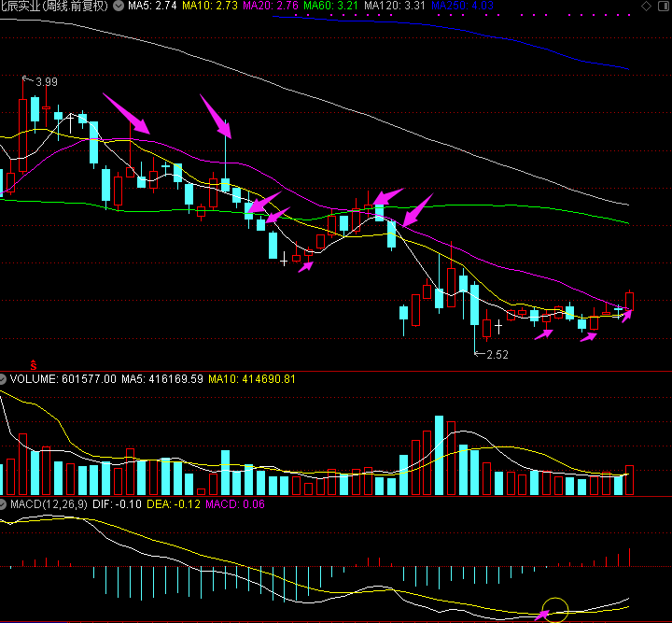The width and height of the screenshot is (672, 623).
Task: Open the VOLUME indicator dropdown
Action: pos(3,379)
